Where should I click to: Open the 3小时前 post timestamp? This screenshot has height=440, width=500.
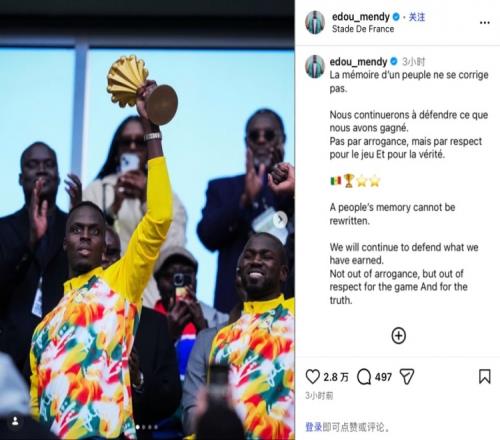click(x=319, y=396)
